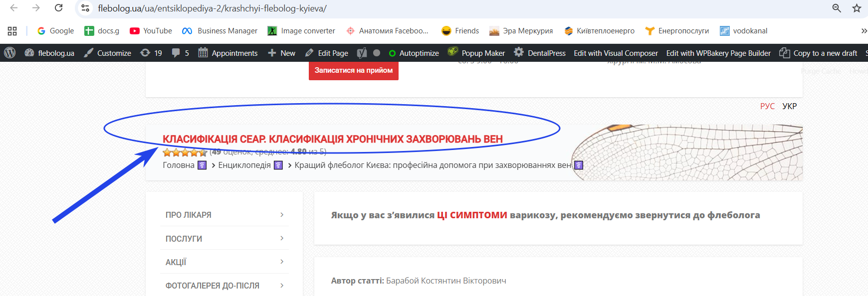Reload the current page
This screenshot has width=868, height=296.
[59, 8]
